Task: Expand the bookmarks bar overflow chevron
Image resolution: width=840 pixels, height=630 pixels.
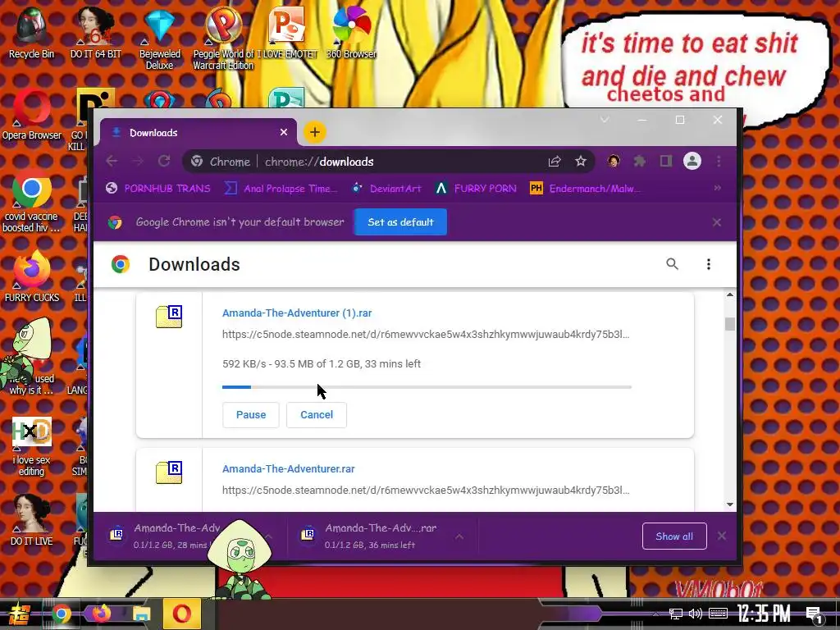Action: coord(717,188)
